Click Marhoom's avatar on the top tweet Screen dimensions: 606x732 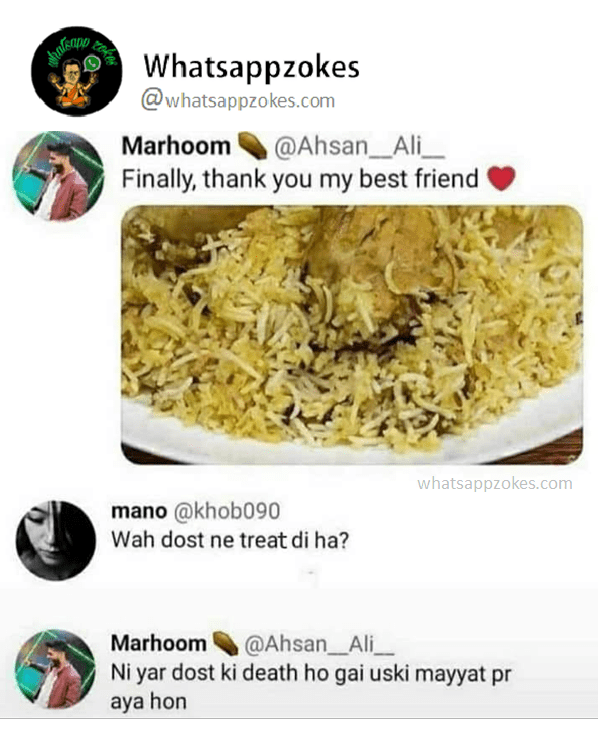[x=58, y=176]
